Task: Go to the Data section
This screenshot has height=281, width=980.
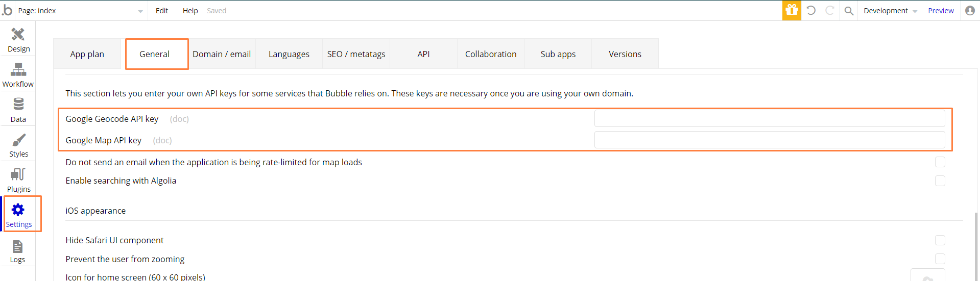Action: click(18, 110)
